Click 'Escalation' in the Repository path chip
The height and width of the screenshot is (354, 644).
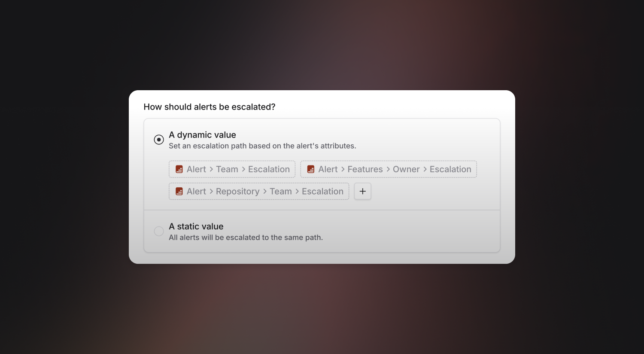tap(322, 191)
